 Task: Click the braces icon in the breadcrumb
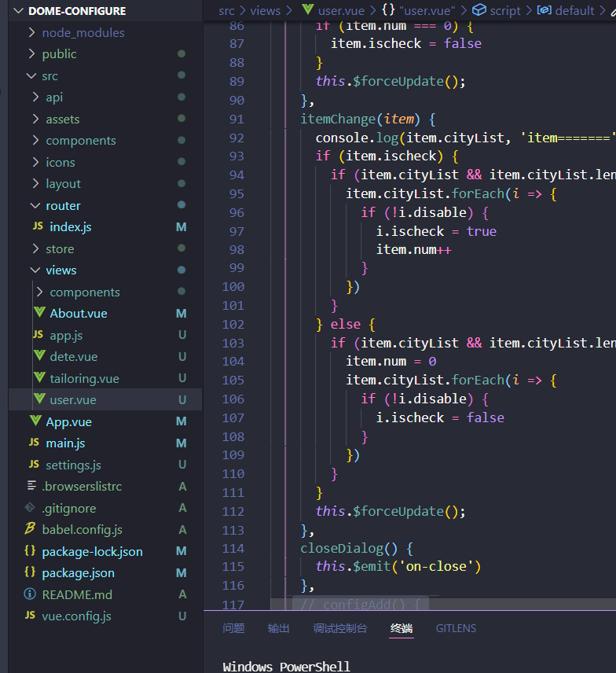click(x=388, y=10)
